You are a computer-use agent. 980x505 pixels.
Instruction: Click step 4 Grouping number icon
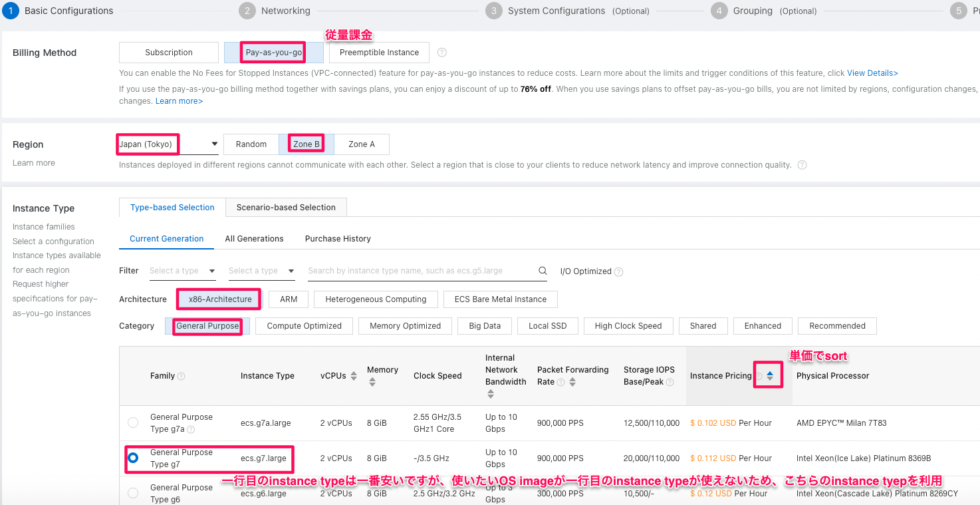[x=719, y=11]
